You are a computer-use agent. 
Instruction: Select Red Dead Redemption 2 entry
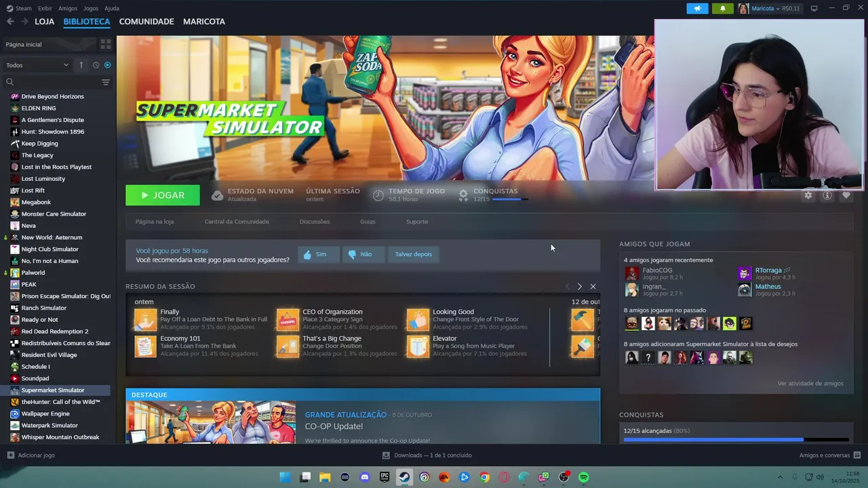tap(56, 331)
